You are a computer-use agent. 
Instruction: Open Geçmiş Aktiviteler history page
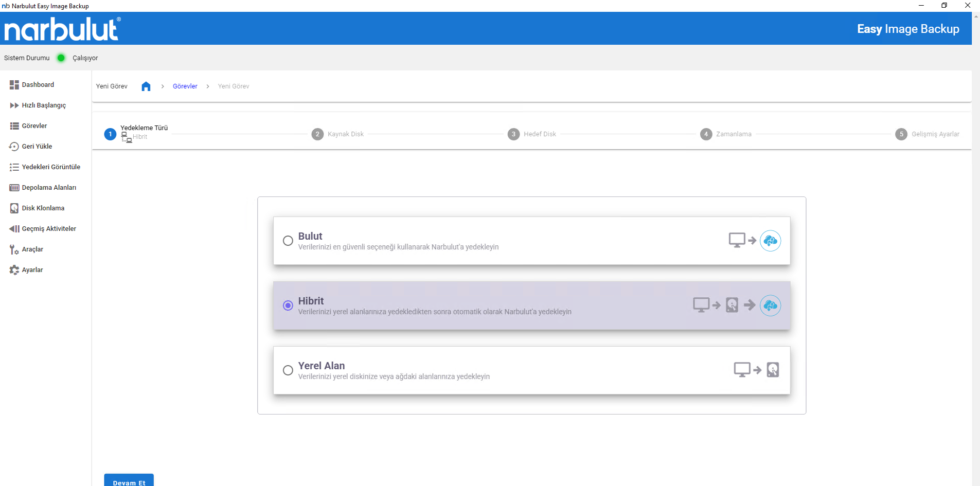[48, 229]
